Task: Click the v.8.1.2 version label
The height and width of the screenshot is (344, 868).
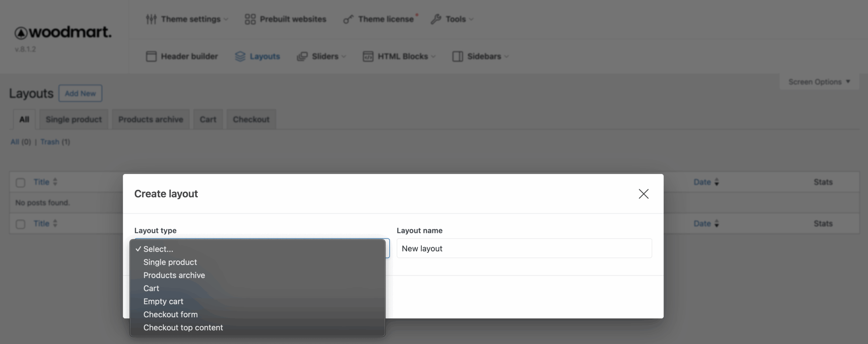Action: pyautogui.click(x=25, y=49)
